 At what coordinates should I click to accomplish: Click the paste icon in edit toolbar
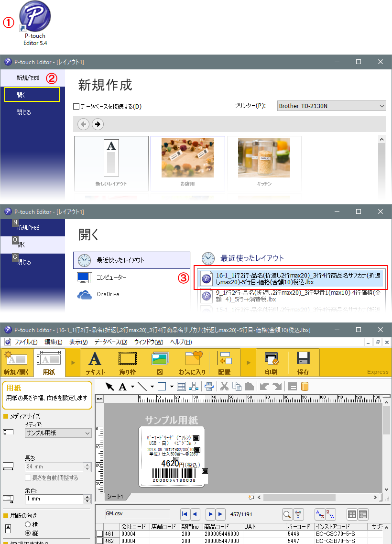(249, 386)
